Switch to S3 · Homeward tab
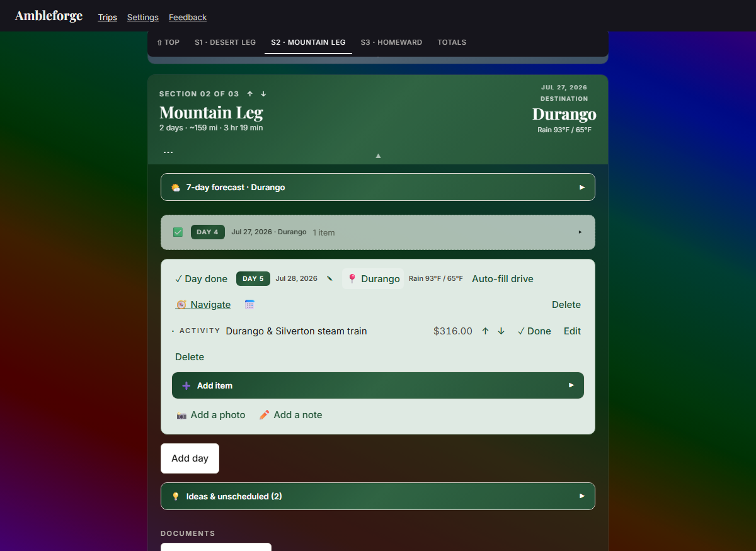 [391, 42]
